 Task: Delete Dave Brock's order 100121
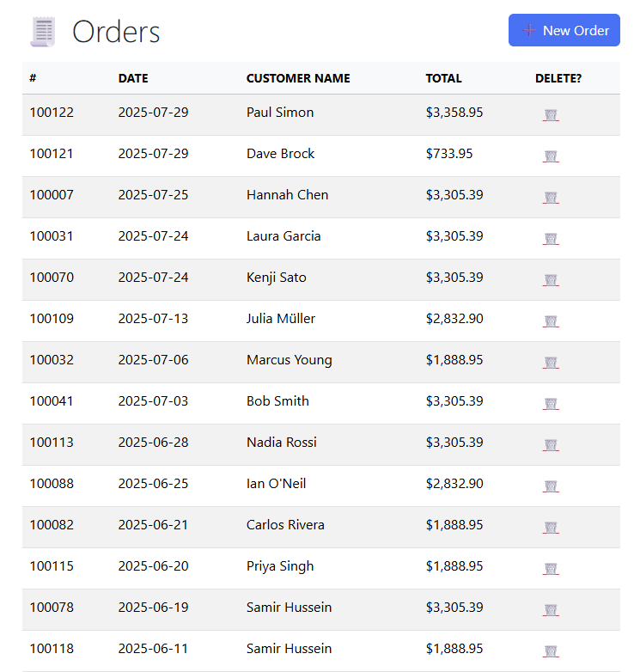(551, 156)
